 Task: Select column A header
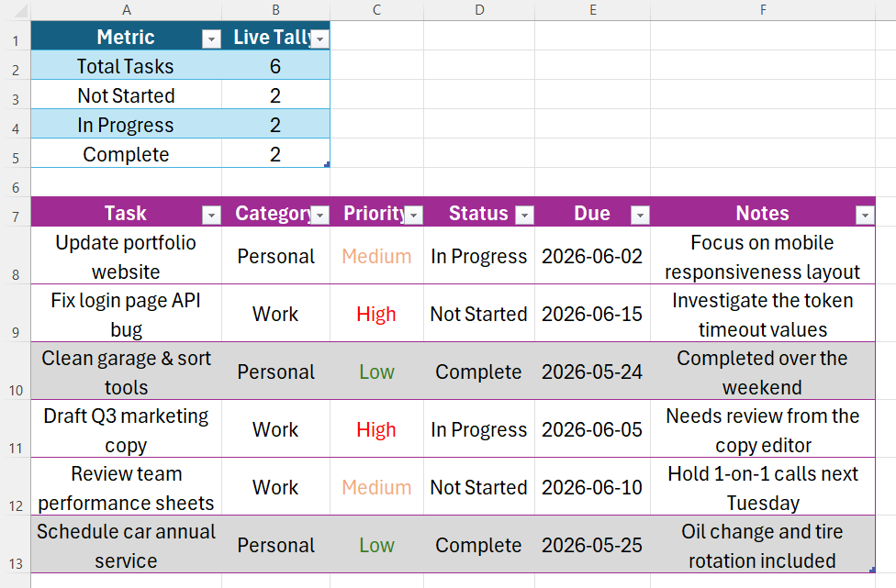127,10
